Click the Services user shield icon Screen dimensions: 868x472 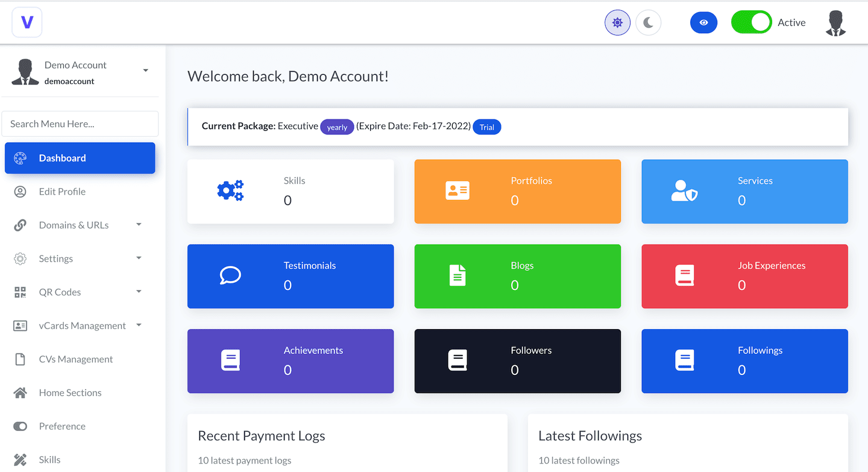684,191
